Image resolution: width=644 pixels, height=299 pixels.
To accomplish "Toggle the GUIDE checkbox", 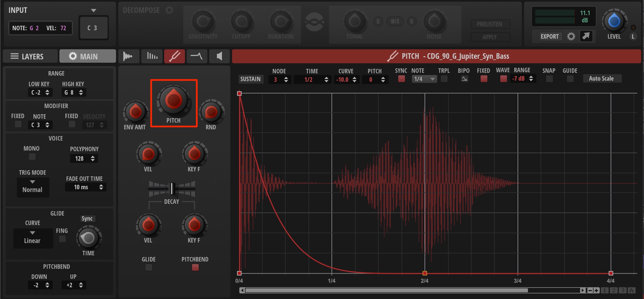I will 570,79.
